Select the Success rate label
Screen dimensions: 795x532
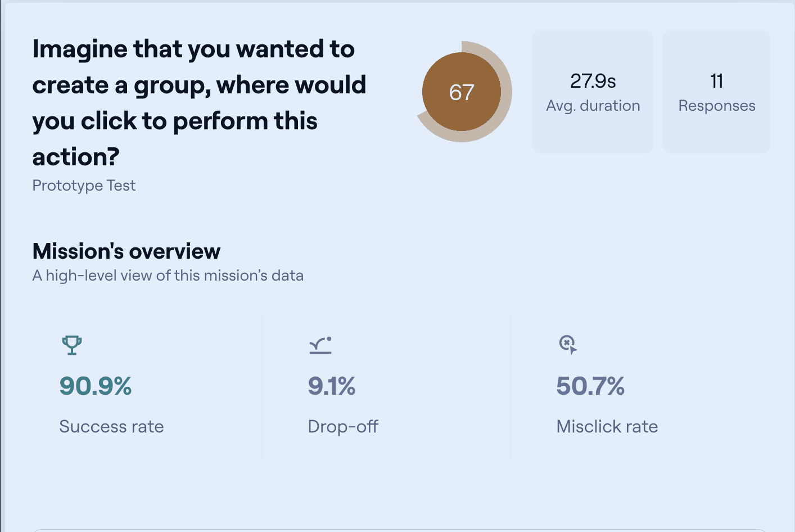[x=111, y=426]
